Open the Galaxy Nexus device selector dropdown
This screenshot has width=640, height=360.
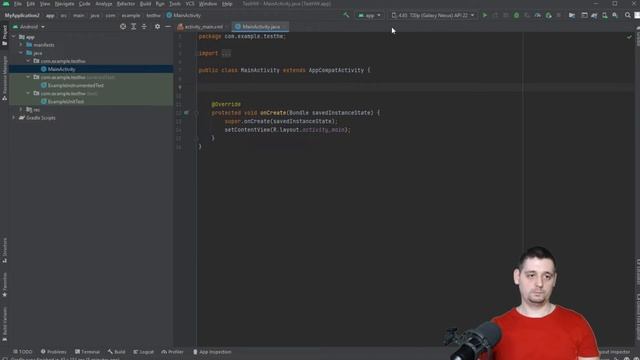(433, 16)
